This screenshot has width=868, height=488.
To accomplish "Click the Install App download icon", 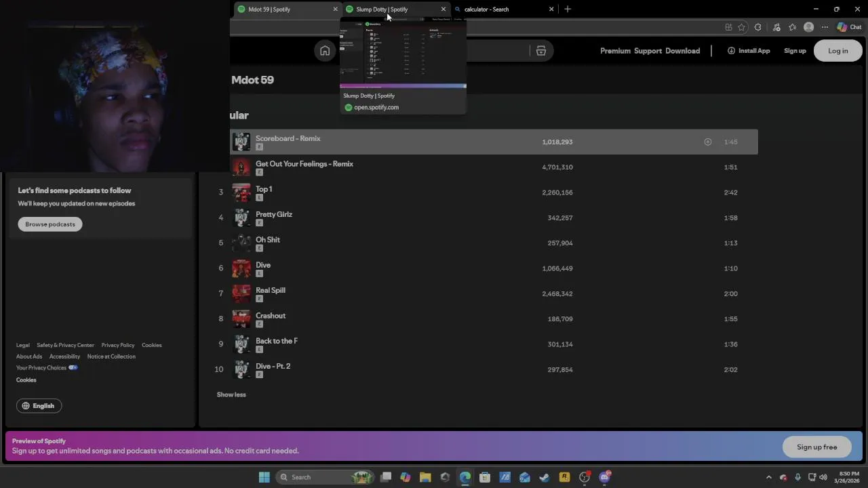I will coord(731,51).
